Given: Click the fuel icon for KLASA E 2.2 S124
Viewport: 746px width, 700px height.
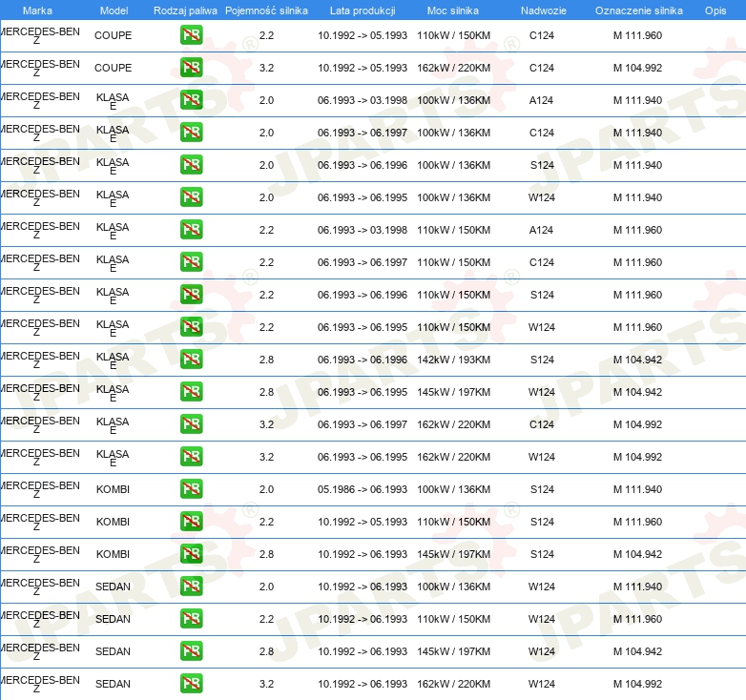Looking at the screenshot, I should [x=191, y=295].
